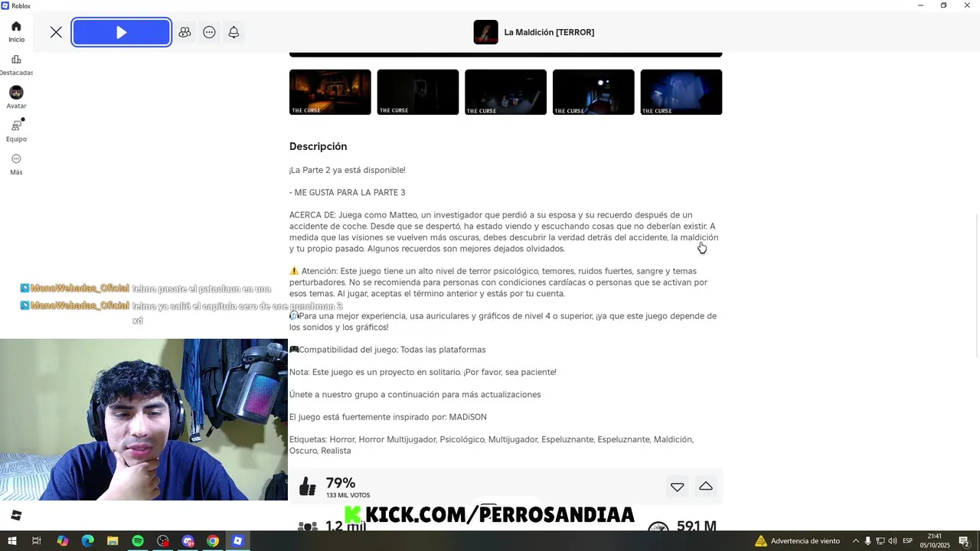Click the Etiquetas tags line
The image size is (980, 551).
coord(492,445)
